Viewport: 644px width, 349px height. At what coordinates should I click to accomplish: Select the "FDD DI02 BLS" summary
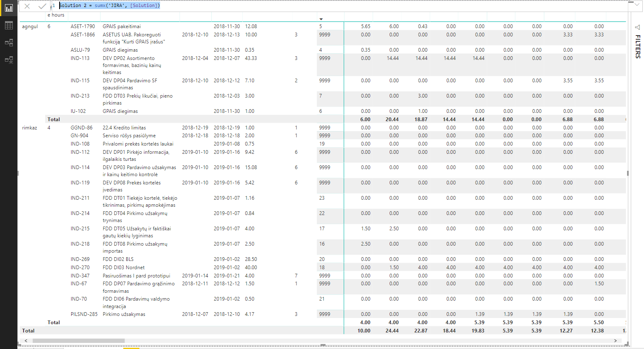tap(118, 259)
